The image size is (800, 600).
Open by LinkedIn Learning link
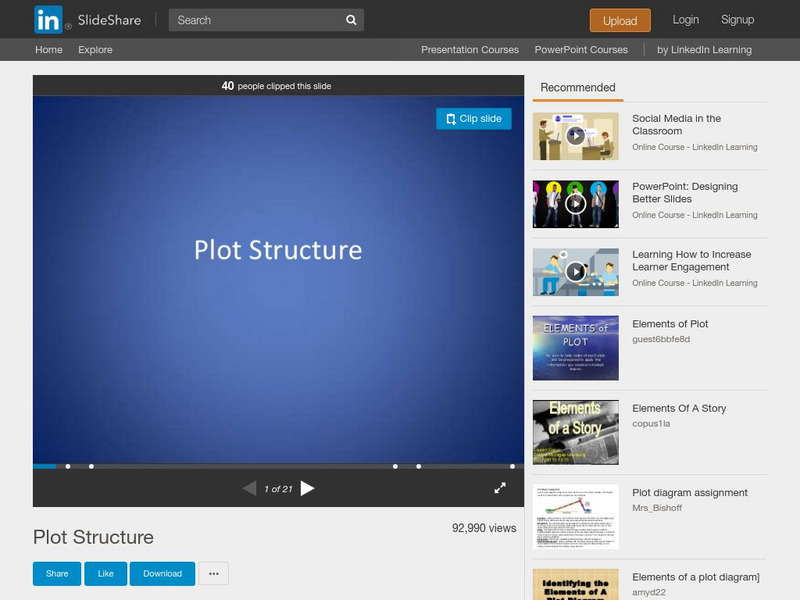click(x=704, y=49)
